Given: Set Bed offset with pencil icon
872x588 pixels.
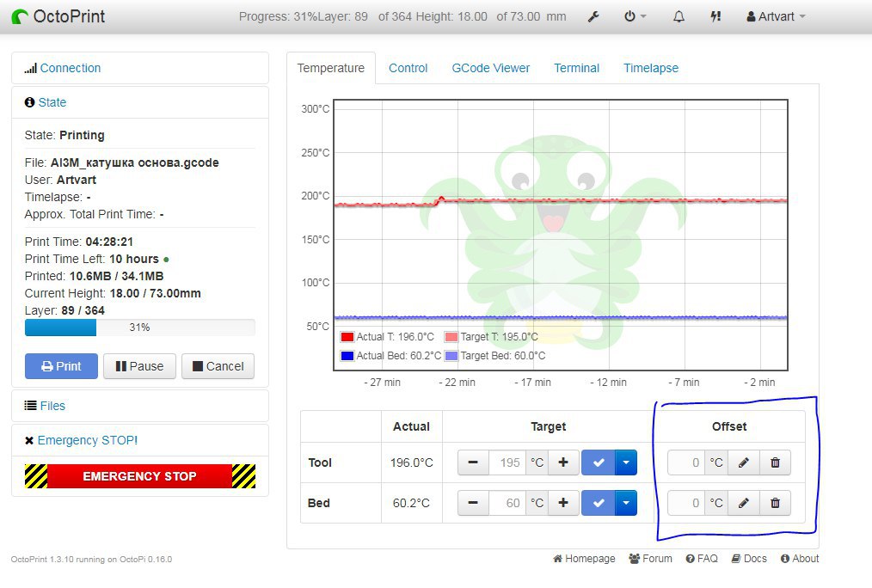Looking at the screenshot, I should 744,503.
